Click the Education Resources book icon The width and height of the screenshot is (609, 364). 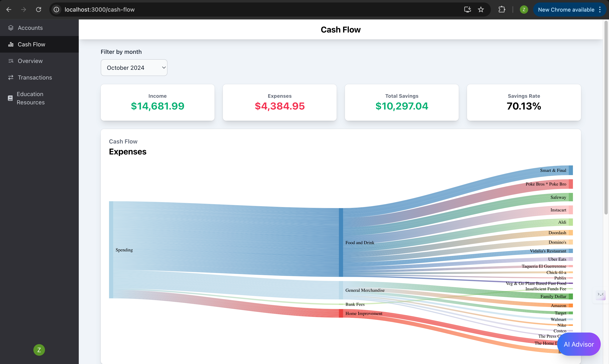coord(10,98)
